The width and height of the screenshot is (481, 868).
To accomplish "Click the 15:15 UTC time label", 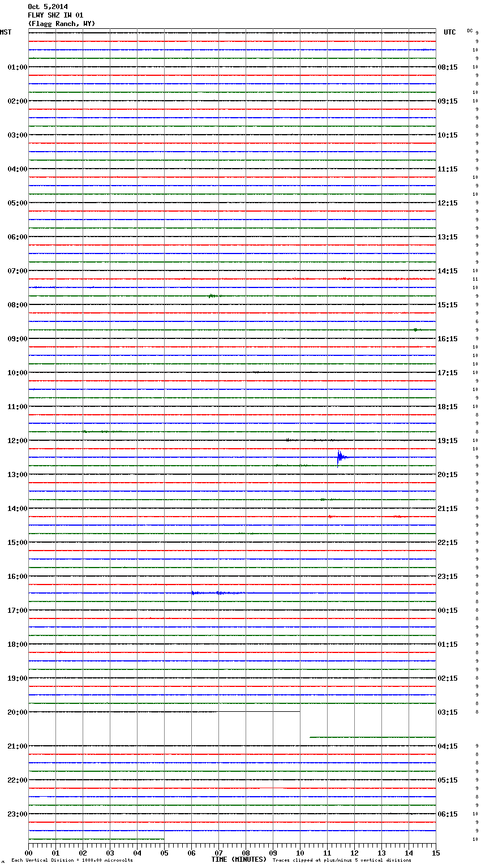I will (448, 305).
